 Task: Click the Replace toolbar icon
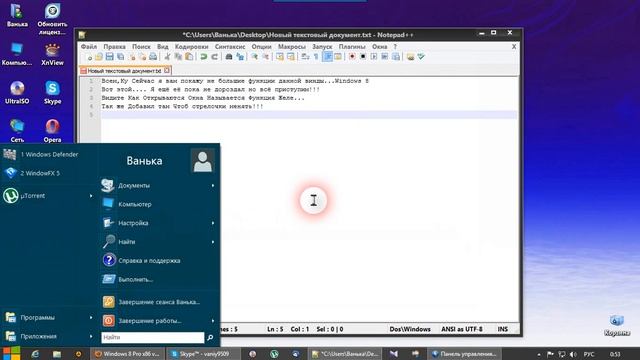click(240, 57)
